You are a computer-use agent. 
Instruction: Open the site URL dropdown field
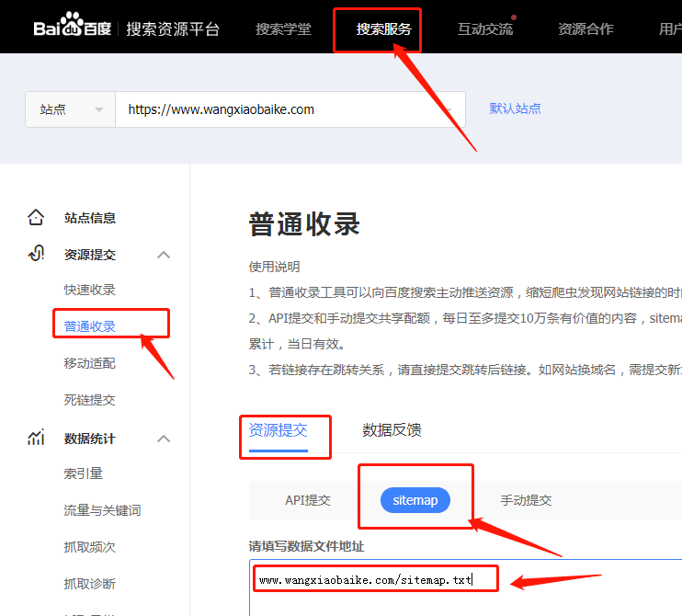[290, 109]
